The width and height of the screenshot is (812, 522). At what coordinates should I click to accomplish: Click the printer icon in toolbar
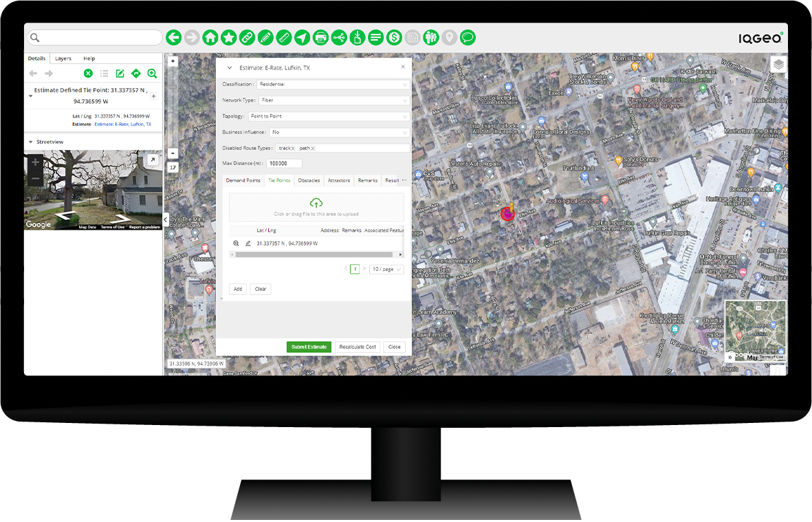(x=320, y=37)
